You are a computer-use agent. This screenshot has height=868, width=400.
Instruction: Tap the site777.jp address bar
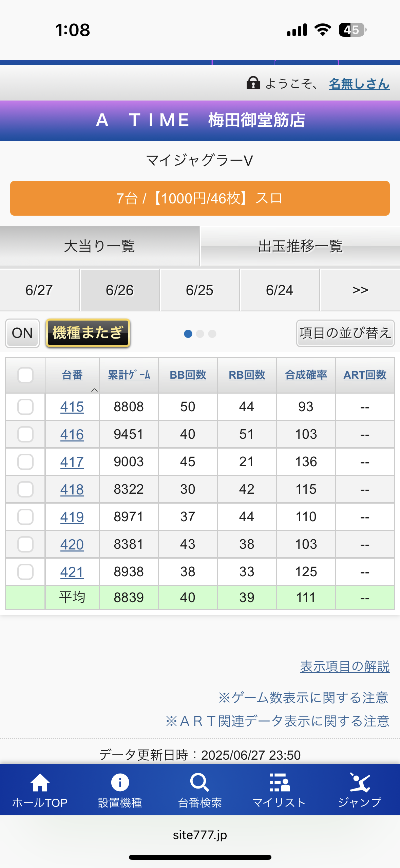coord(200,835)
